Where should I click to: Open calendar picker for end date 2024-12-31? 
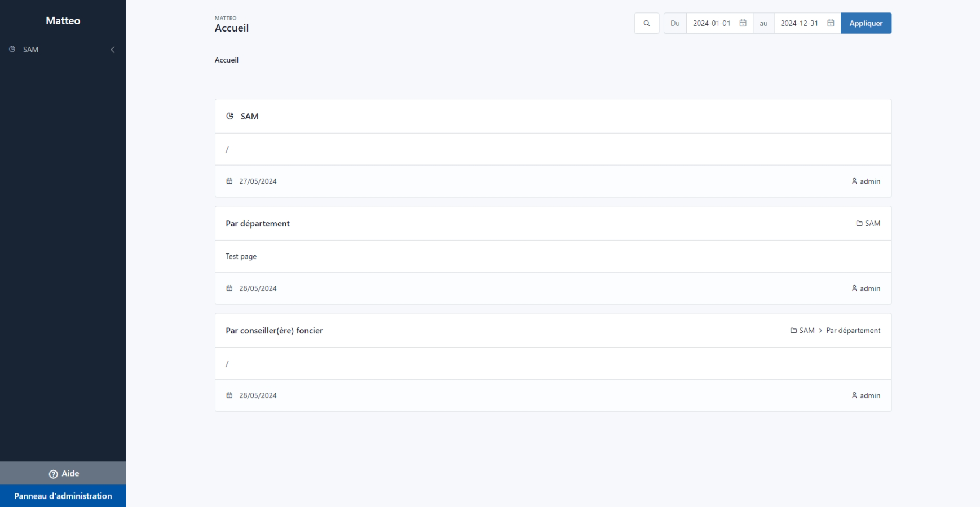coord(831,23)
